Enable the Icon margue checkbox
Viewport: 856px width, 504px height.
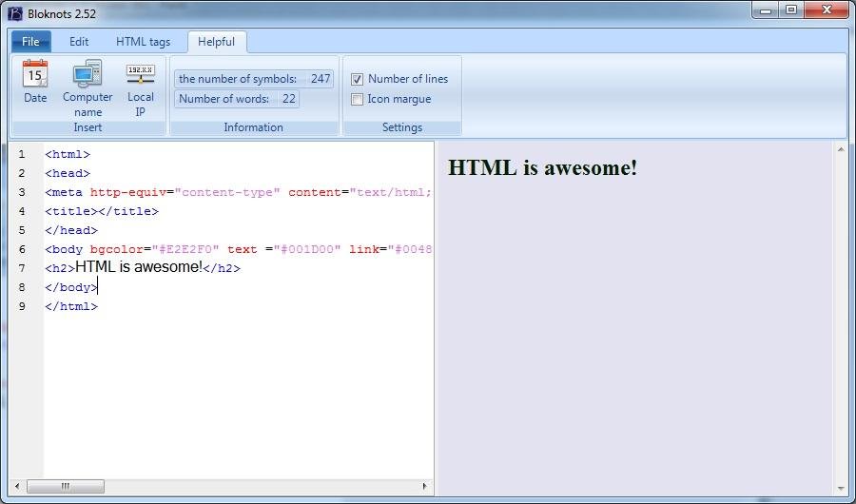pos(358,99)
